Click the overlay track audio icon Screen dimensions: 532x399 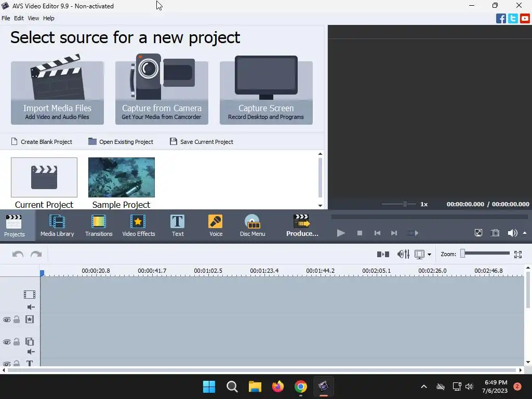(x=31, y=352)
